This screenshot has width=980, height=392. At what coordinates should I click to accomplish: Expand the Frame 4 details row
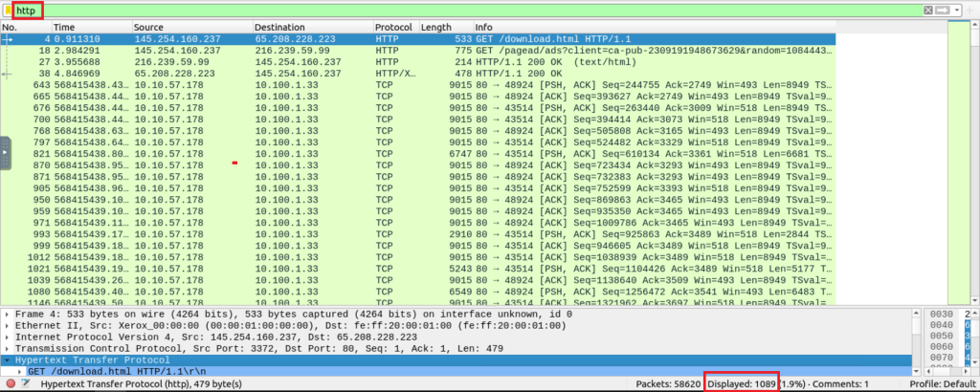coord(7,314)
